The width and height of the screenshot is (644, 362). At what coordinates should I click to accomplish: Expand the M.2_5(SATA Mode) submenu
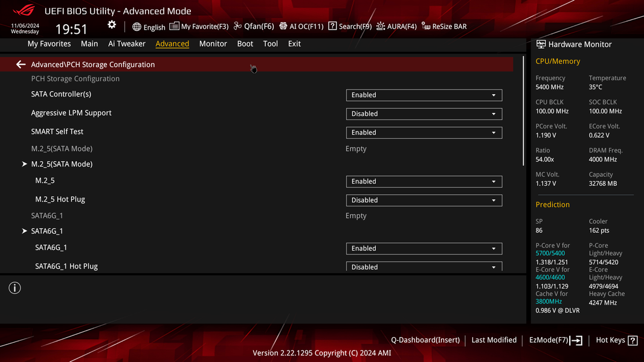click(x=62, y=164)
